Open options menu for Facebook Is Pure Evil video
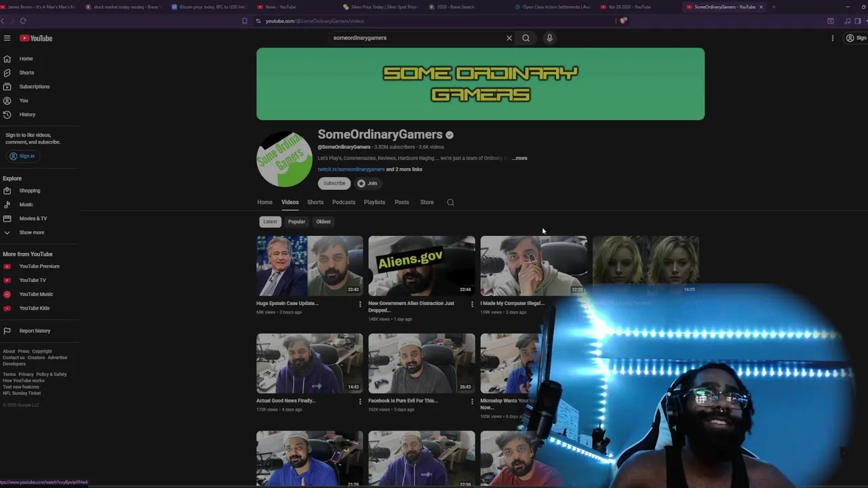The image size is (868, 488). [472, 402]
